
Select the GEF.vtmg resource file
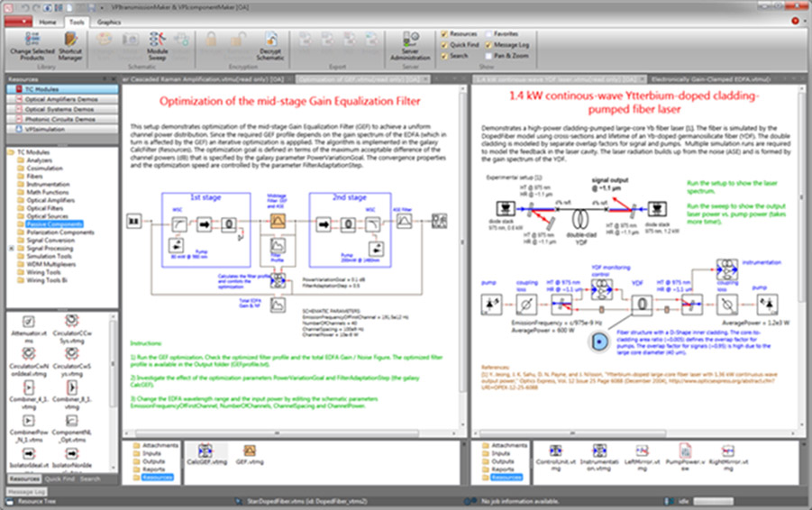(x=248, y=456)
